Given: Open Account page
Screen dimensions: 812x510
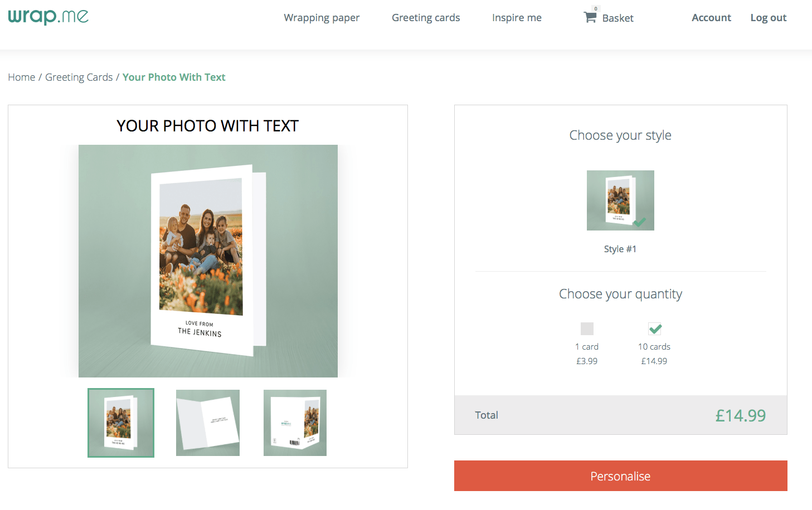Looking at the screenshot, I should coord(711,18).
